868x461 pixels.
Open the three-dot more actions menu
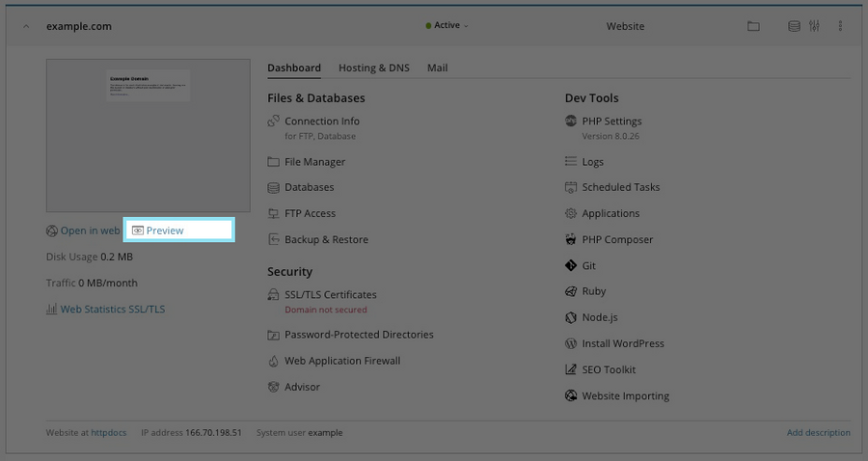[x=840, y=26]
